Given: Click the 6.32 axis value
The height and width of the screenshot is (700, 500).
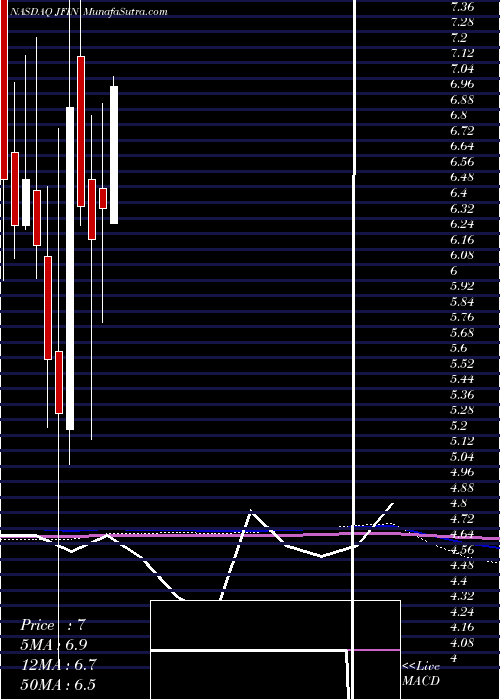Looking at the screenshot, I should click(x=462, y=208).
